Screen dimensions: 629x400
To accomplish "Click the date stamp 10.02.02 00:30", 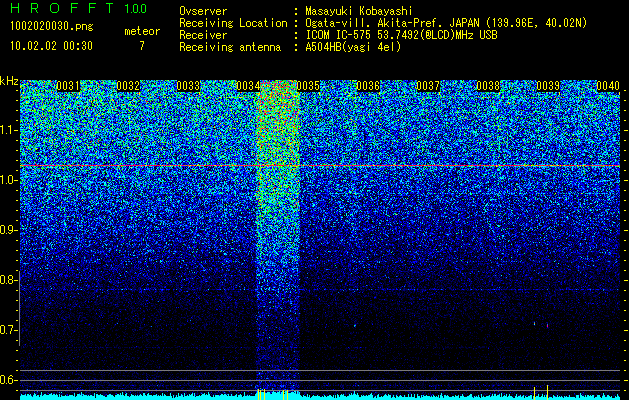I will pyautogui.click(x=51, y=46).
